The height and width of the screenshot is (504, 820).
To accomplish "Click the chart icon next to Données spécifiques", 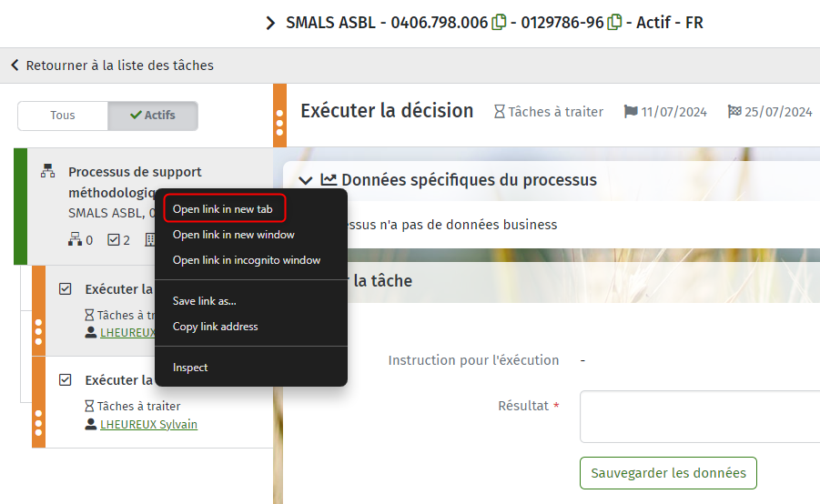I will [329, 179].
